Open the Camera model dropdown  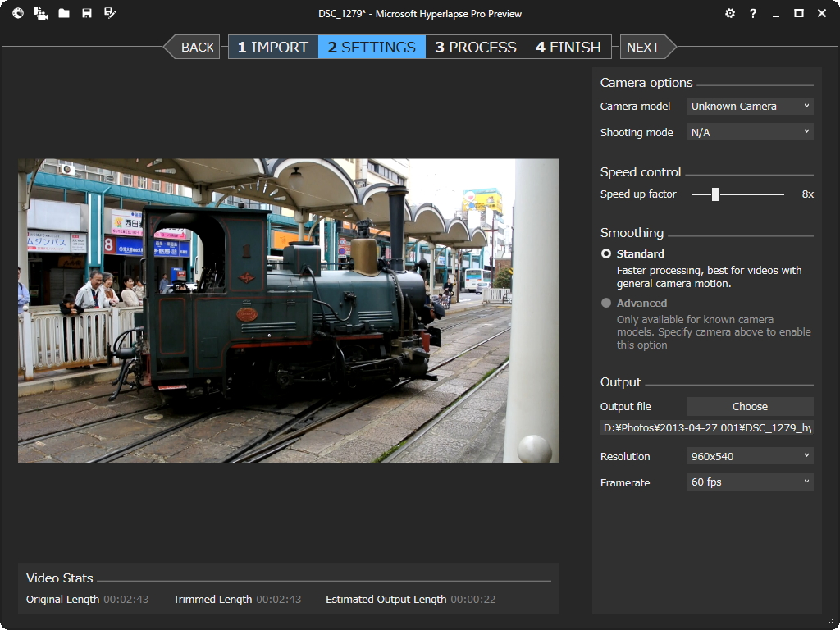pyautogui.click(x=750, y=107)
